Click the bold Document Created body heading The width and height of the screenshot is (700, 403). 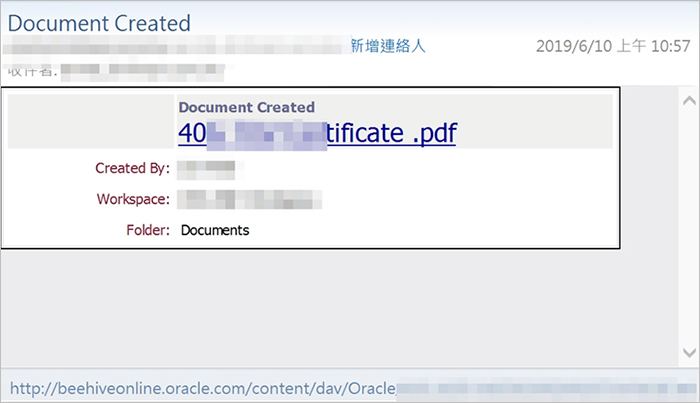pyautogui.click(x=246, y=107)
